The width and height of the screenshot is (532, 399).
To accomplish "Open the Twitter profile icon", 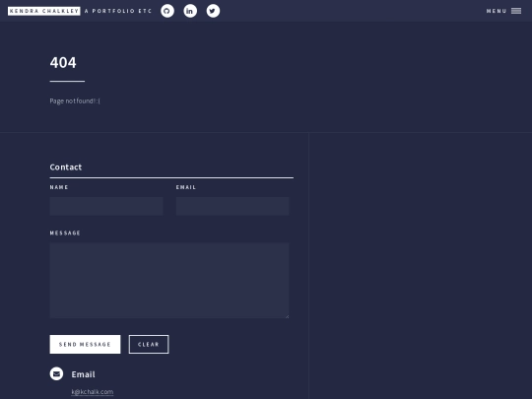I will point(213,11).
